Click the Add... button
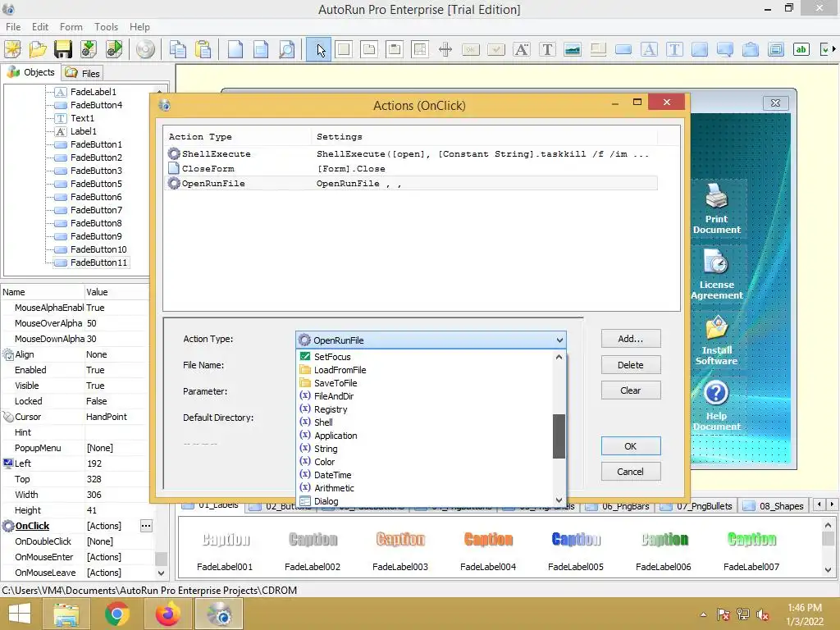The image size is (840, 630). 631,339
